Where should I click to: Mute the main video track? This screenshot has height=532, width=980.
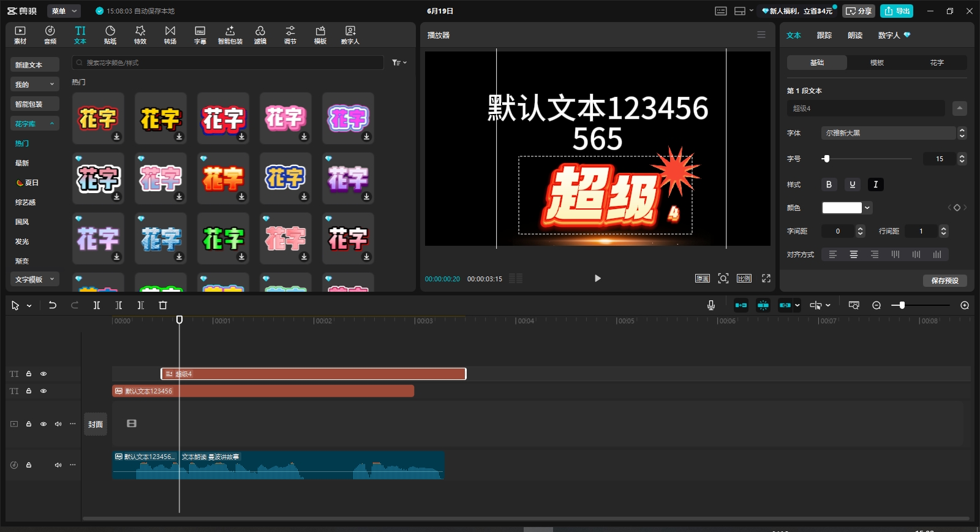pos(58,424)
